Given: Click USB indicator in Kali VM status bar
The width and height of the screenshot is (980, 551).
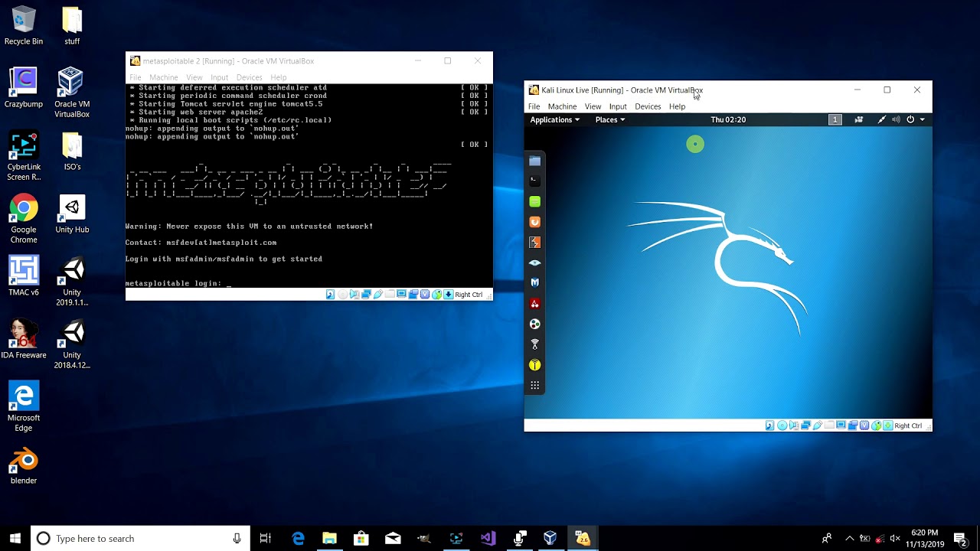Looking at the screenshot, I should [818, 425].
